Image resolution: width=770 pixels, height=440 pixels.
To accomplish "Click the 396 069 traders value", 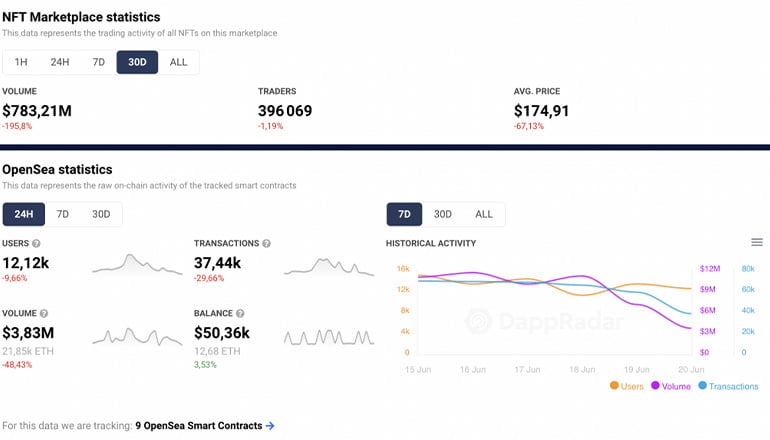I will (x=285, y=111).
